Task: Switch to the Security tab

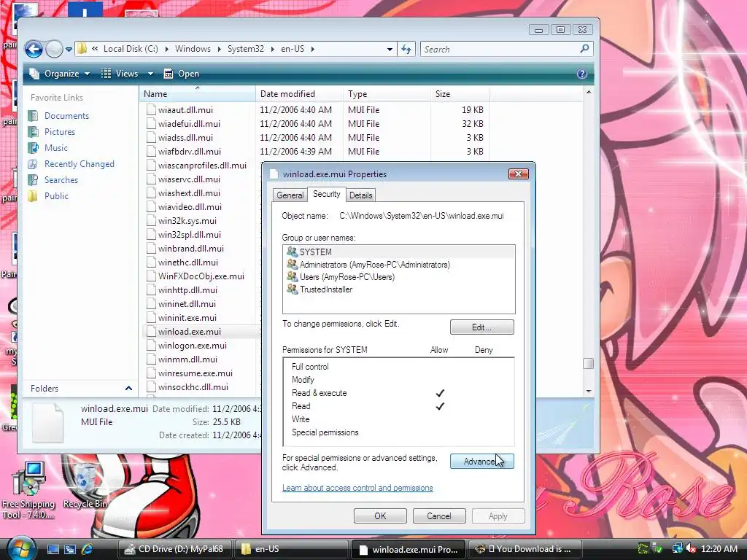Action: coord(326,194)
